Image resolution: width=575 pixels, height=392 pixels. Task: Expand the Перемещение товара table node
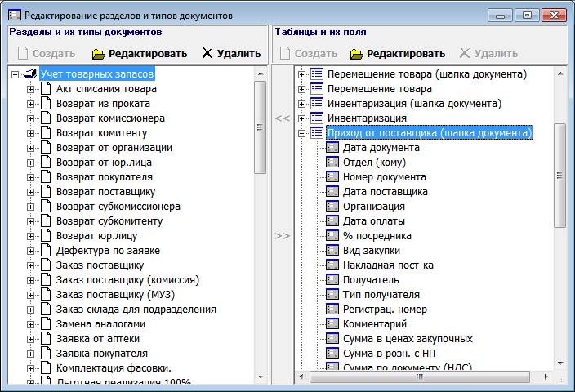pos(301,89)
